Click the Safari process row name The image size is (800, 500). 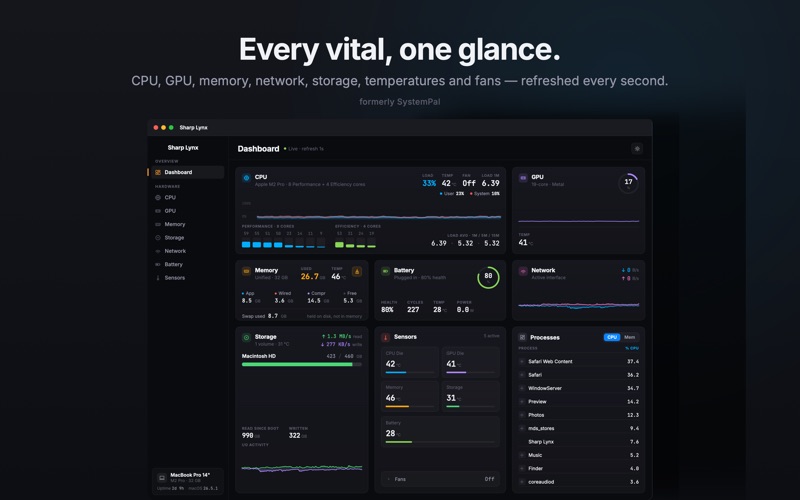point(535,375)
